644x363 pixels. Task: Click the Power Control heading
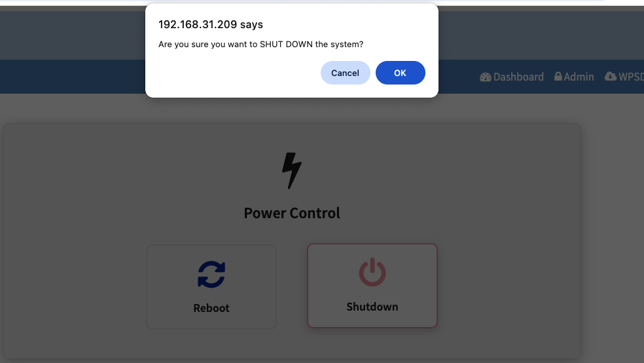292,213
